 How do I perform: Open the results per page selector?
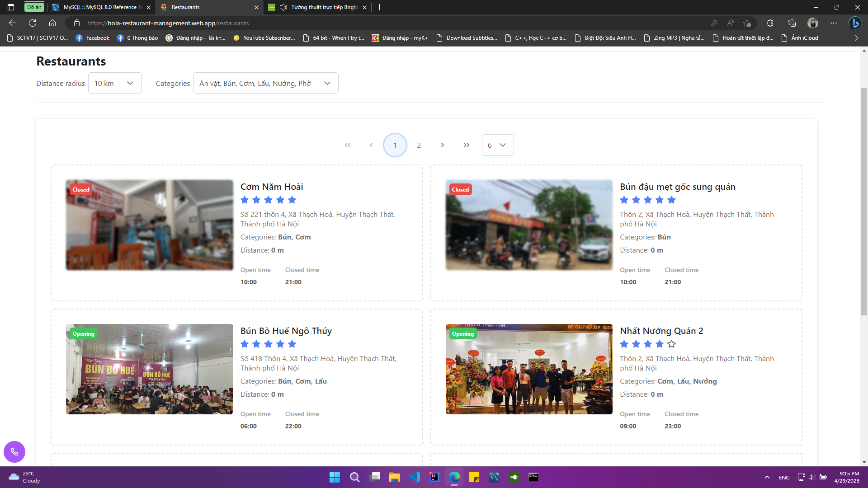[x=497, y=145]
